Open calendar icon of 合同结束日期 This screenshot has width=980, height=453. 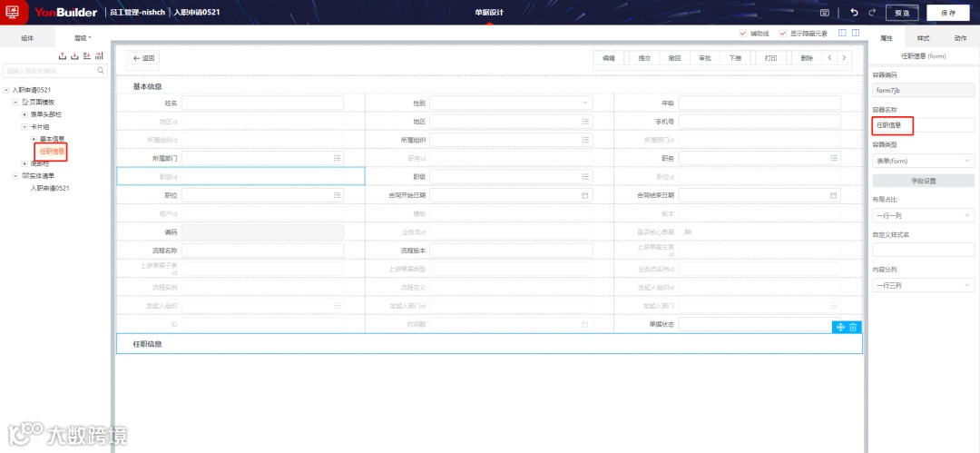click(x=833, y=195)
